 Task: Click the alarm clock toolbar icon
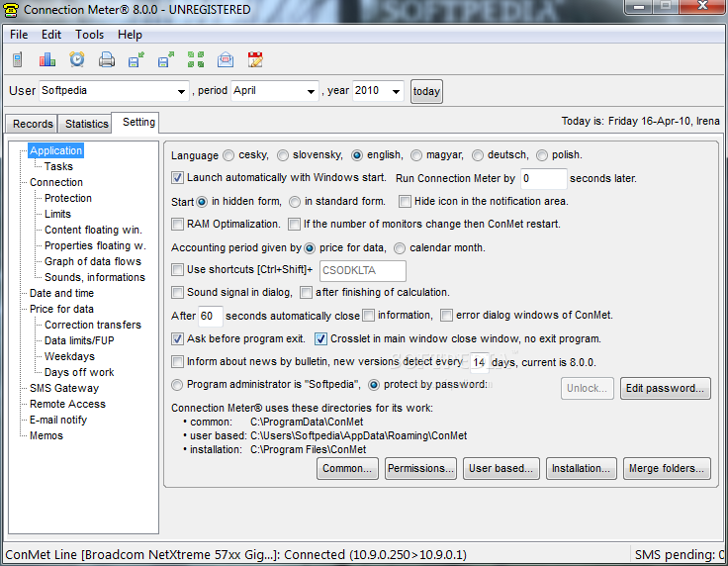point(76,59)
